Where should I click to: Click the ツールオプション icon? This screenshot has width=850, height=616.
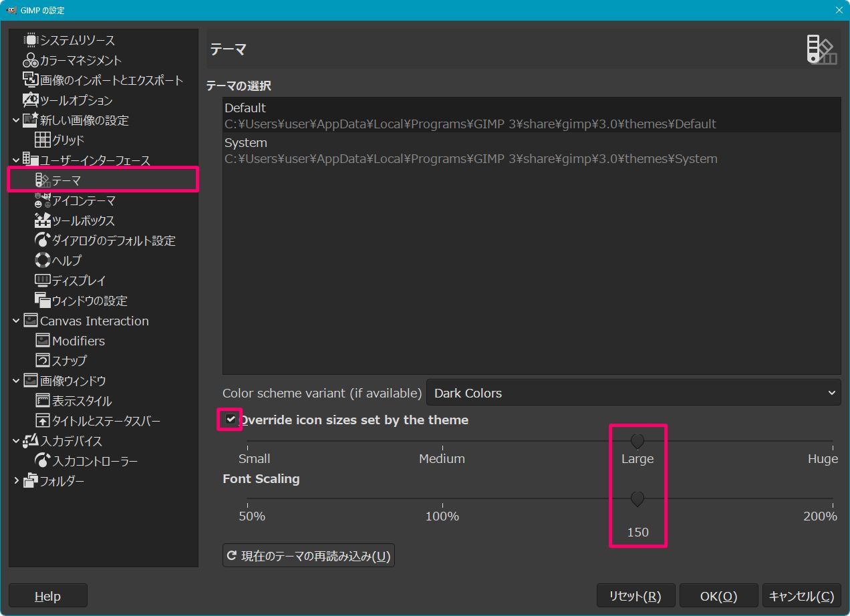(x=31, y=100)
